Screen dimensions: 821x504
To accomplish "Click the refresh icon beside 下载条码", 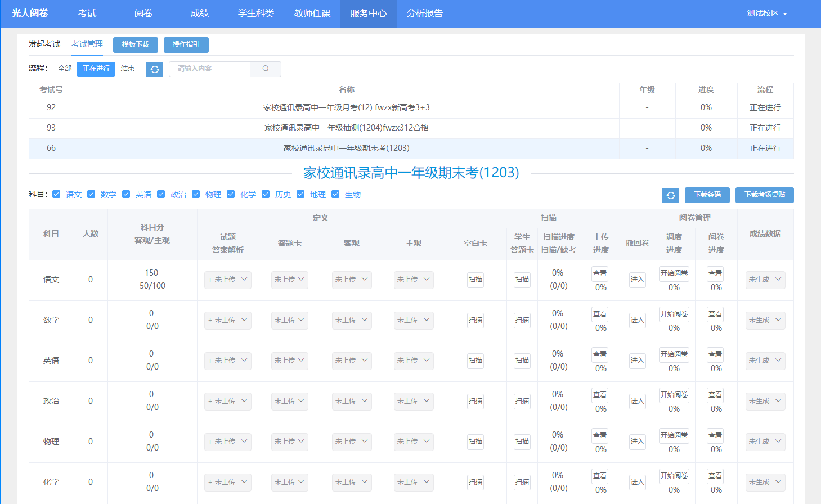I will click(x=670, y=195).
